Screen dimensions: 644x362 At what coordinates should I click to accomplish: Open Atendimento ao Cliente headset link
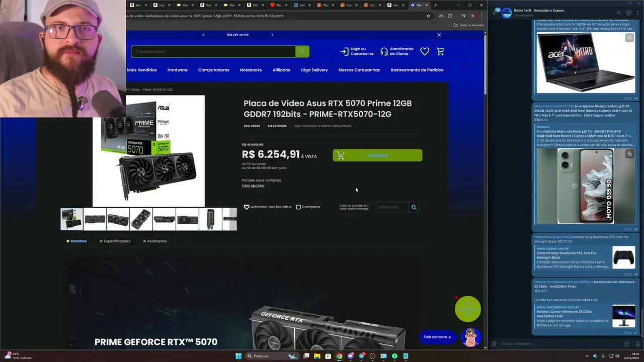[x=397, y=51]
